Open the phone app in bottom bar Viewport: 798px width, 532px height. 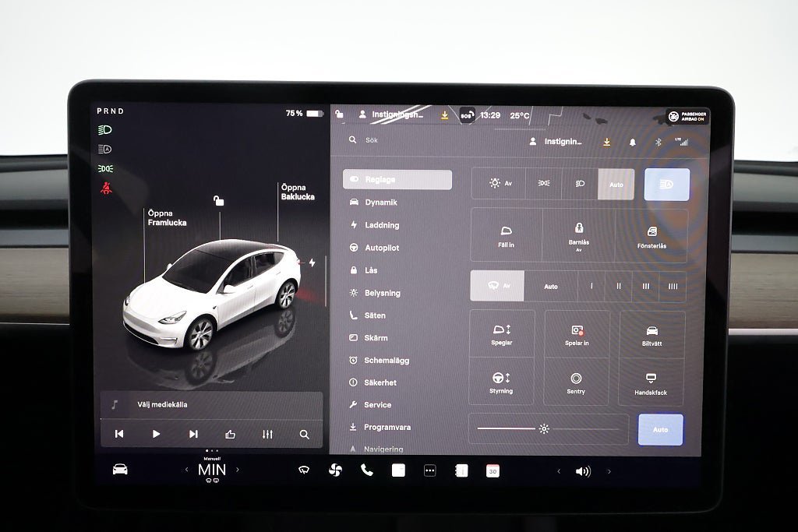click(366, 470)
